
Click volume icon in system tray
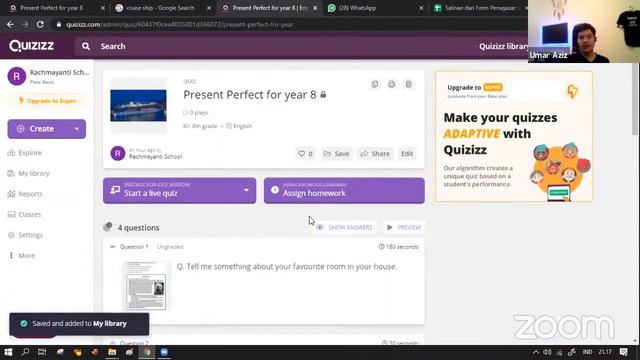[547, 352]
